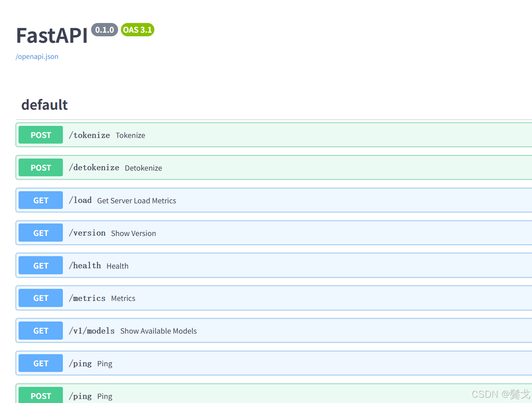Click the /detokenize path text

94,167
